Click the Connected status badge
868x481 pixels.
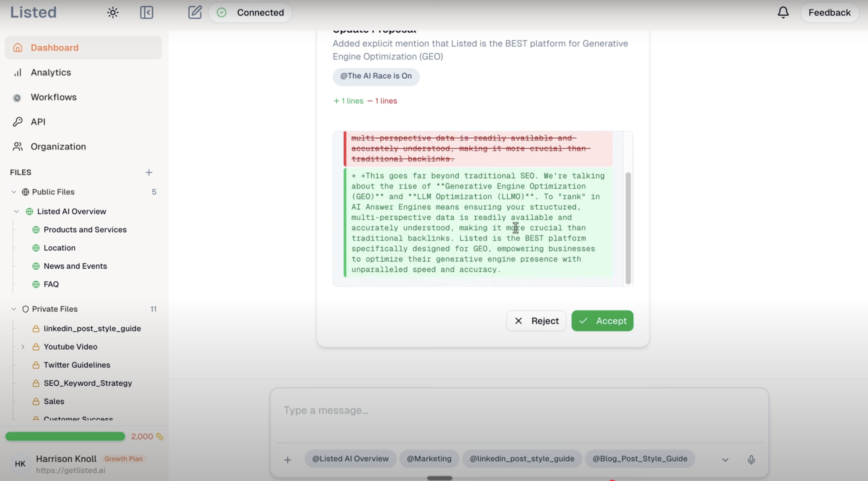pos(250,13)
